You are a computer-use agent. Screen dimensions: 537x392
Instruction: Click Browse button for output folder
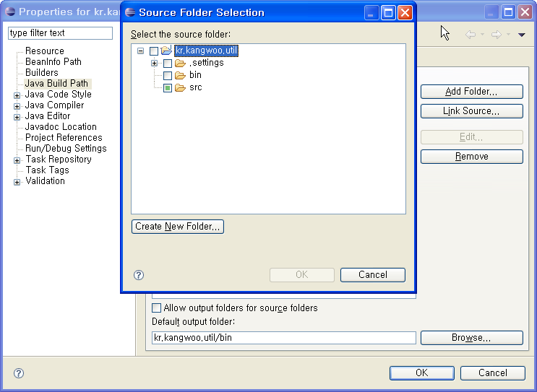tap(471, 338)
